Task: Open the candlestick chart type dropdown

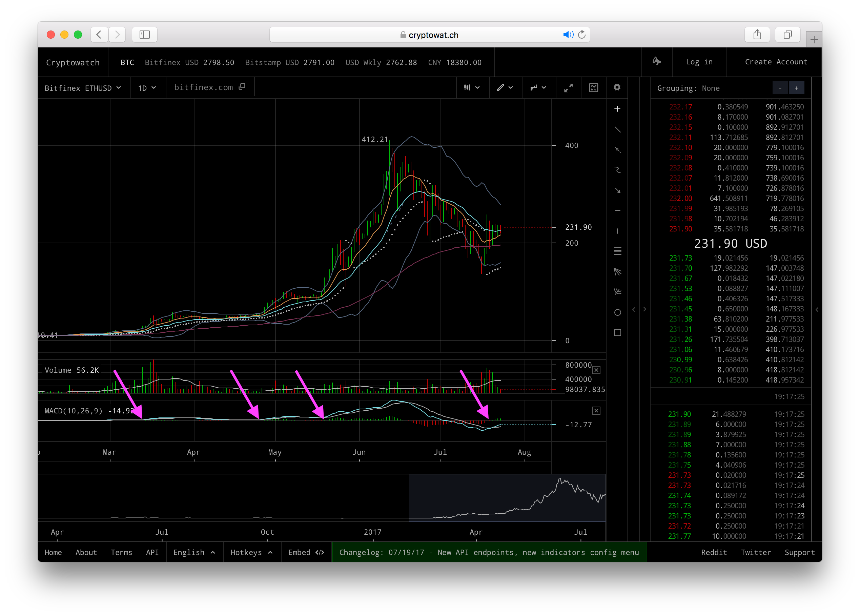Action: (472, 87)
